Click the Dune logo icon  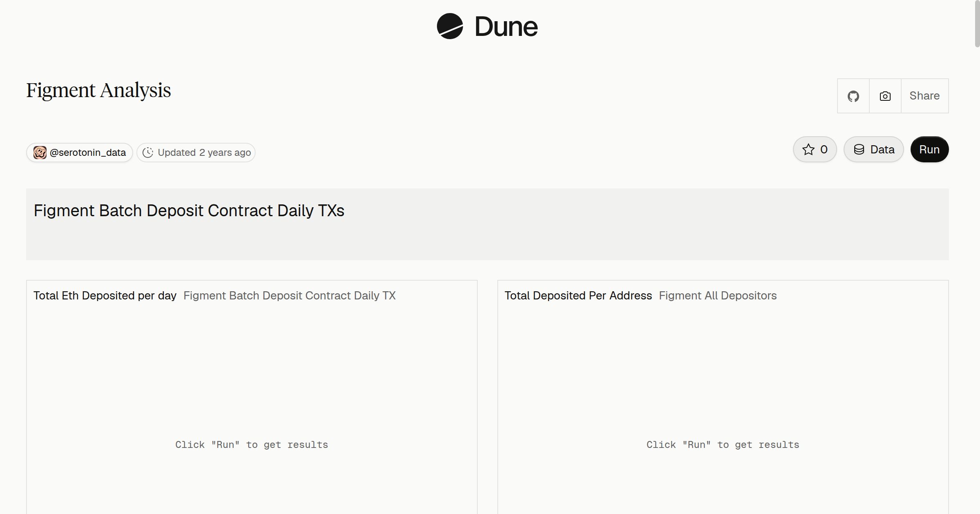pyautogui.click(x=450, y=26)
